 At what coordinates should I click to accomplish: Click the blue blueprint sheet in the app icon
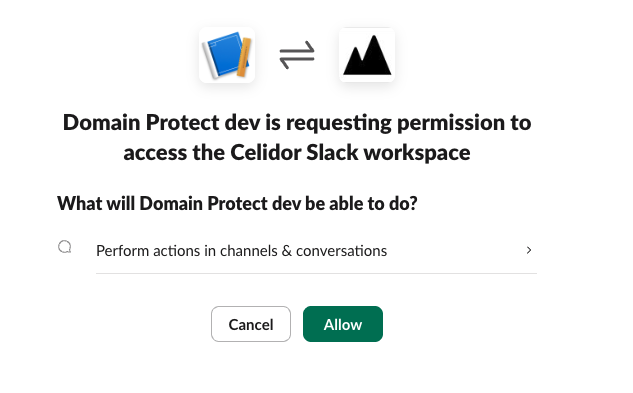pos(224,54)
